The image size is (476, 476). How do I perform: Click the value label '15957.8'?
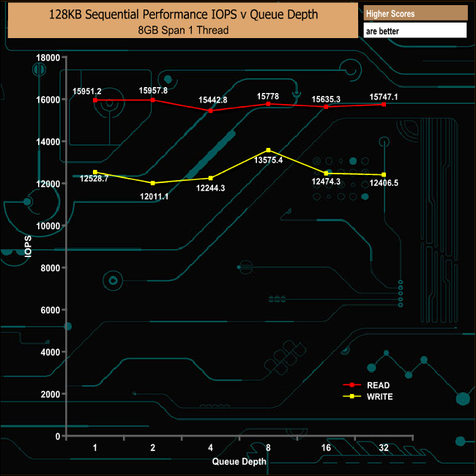tap(153, 91)
